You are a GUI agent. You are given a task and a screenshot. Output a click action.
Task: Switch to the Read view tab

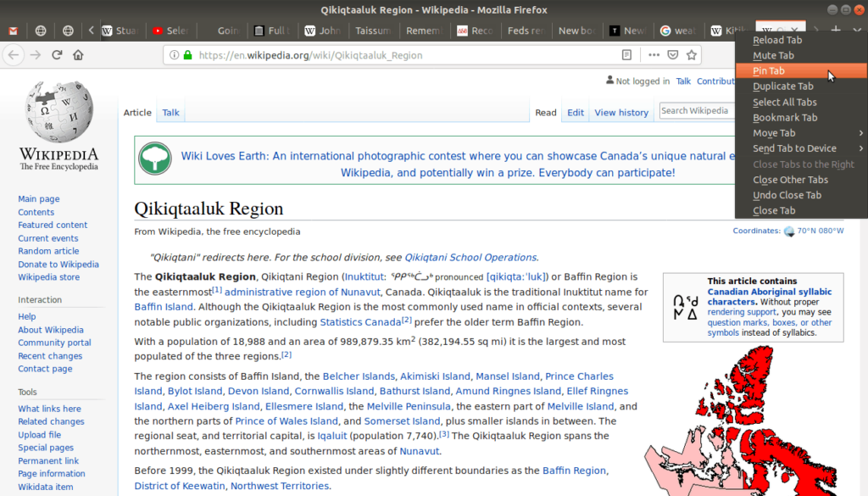click(545, 113)
